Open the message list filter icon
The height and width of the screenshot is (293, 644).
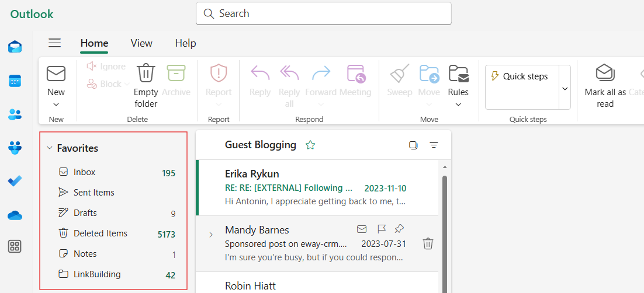(x=434, y=145)
